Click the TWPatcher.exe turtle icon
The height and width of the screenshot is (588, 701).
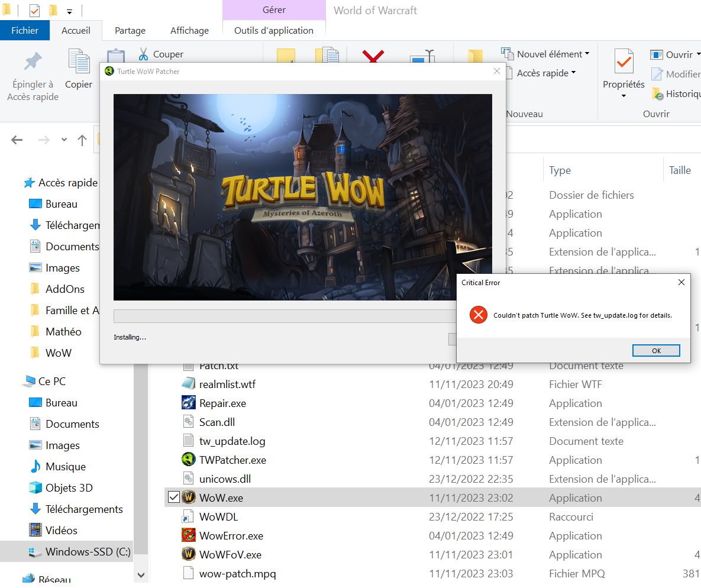pos(189,459)
